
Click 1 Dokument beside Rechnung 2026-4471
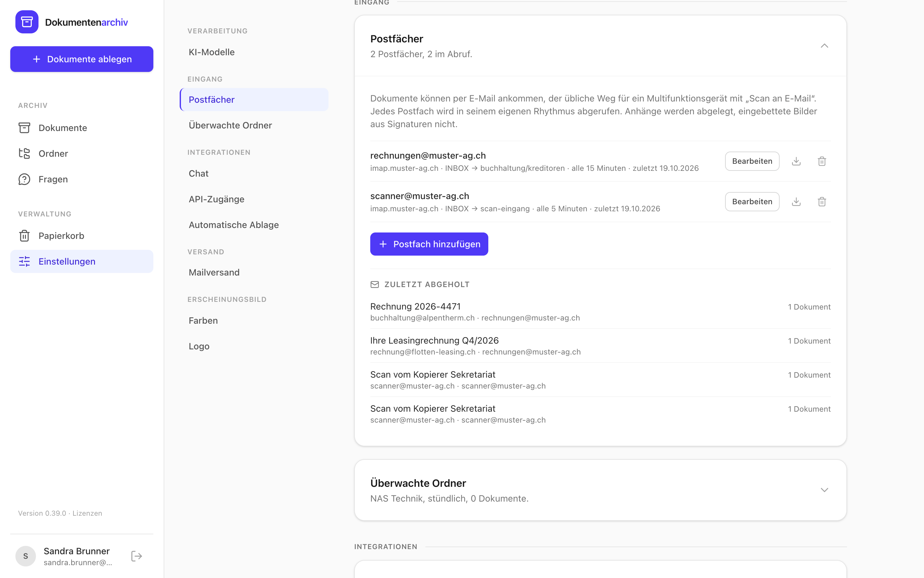click(809, 307)
